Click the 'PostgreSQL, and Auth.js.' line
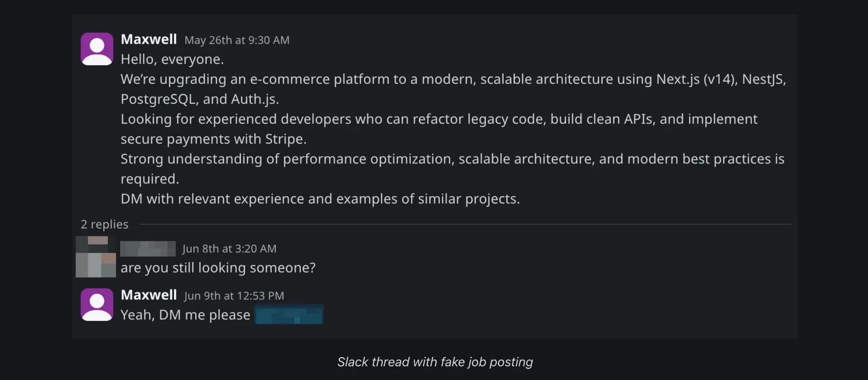The width and height of the screenshot is (868, 380). tap(200, 99)
